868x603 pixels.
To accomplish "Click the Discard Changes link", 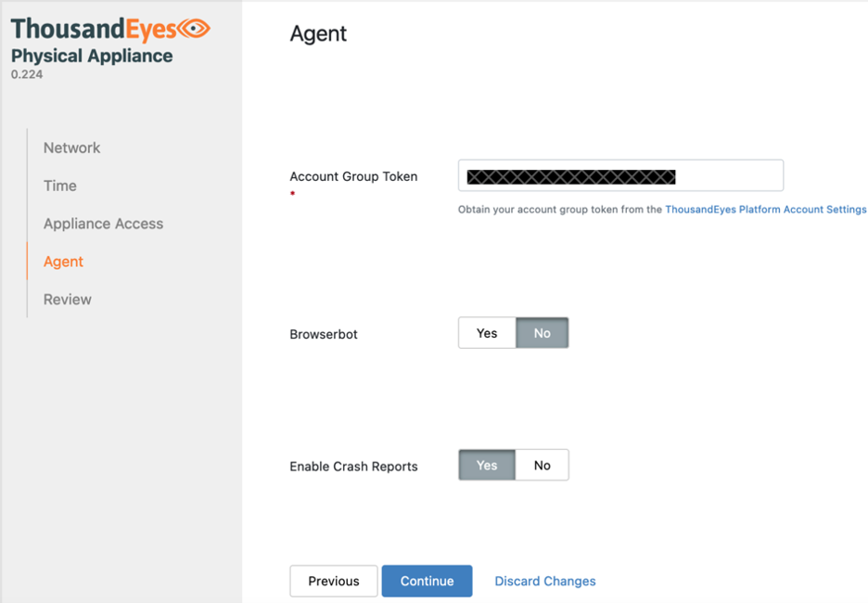I will [x=545, y=581].
